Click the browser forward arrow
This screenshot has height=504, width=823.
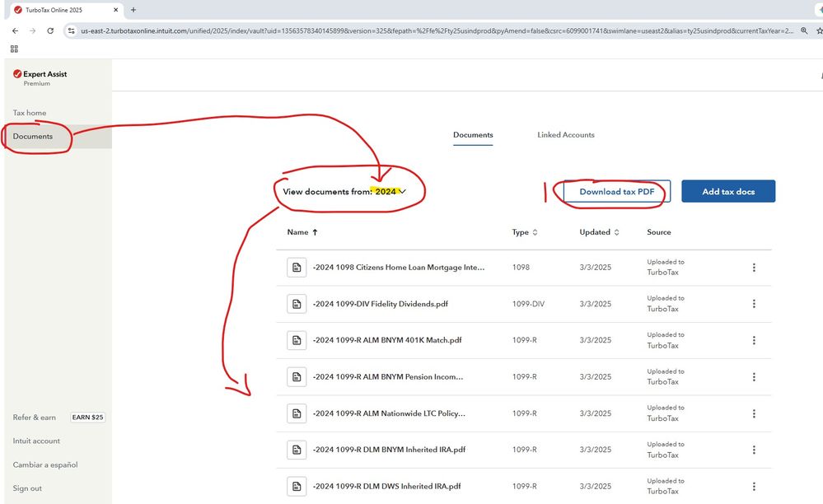click(x=33, y=31)
